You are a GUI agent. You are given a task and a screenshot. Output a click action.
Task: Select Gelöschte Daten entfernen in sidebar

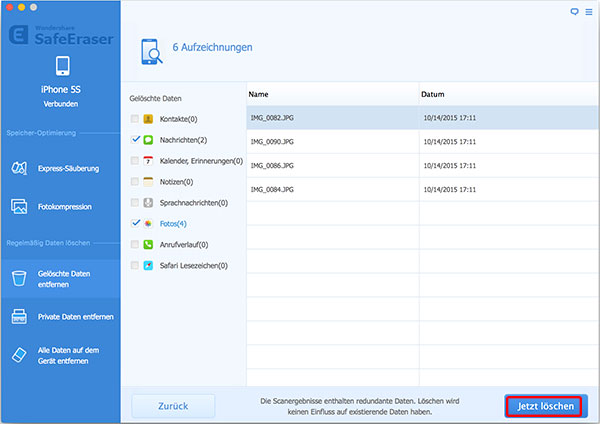60,279
